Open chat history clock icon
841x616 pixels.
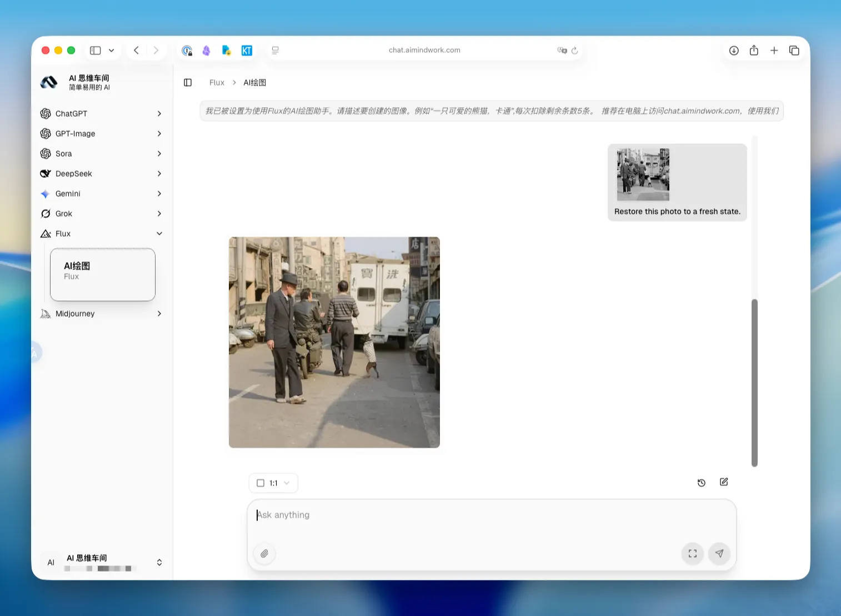point(702,483)
